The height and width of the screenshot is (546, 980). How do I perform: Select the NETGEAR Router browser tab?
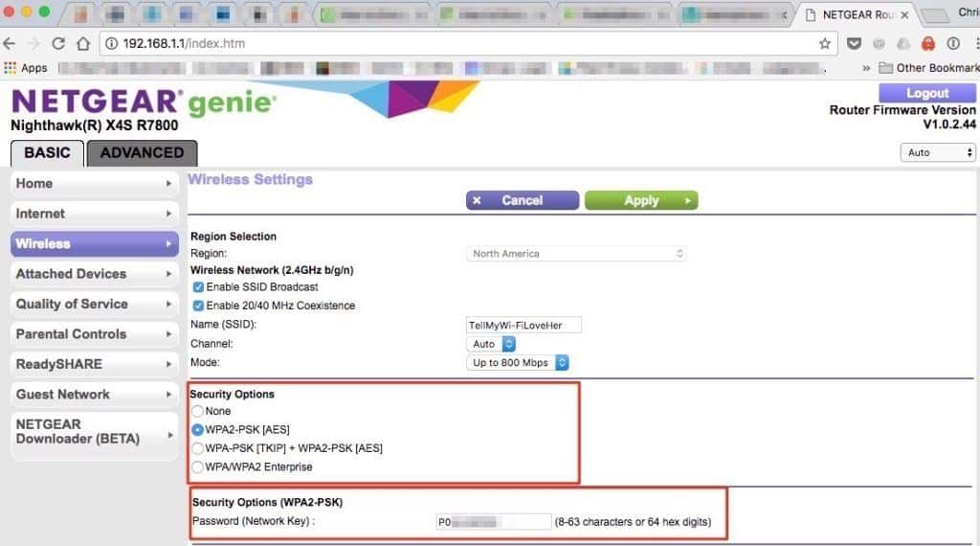point(857,14)
